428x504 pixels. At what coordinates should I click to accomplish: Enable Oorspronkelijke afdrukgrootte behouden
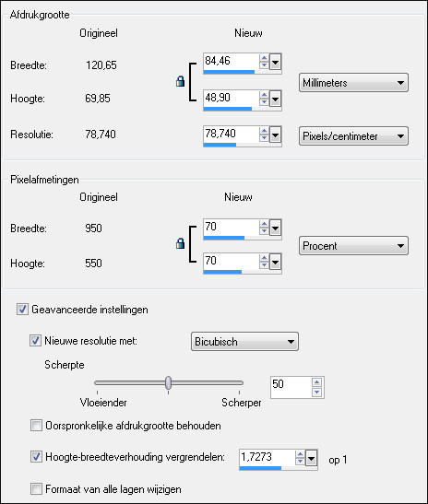click(36, 426)
